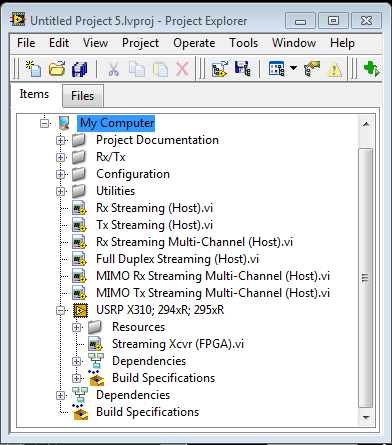Viewport: 392px width, 445px height.
Task: Click the Rx Streaming (Host).vi file icon
Action: tap(80, 208)
